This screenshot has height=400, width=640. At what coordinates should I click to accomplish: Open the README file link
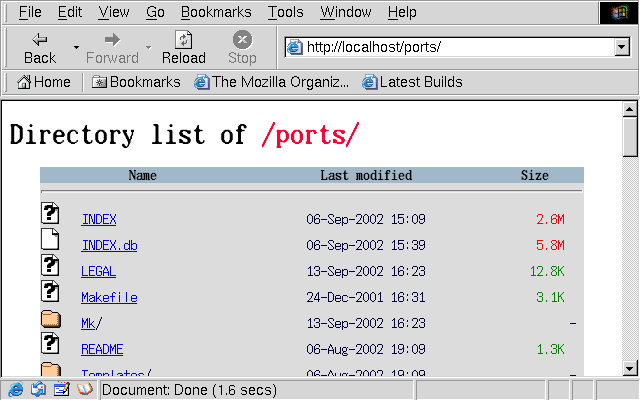click(102, 350)
